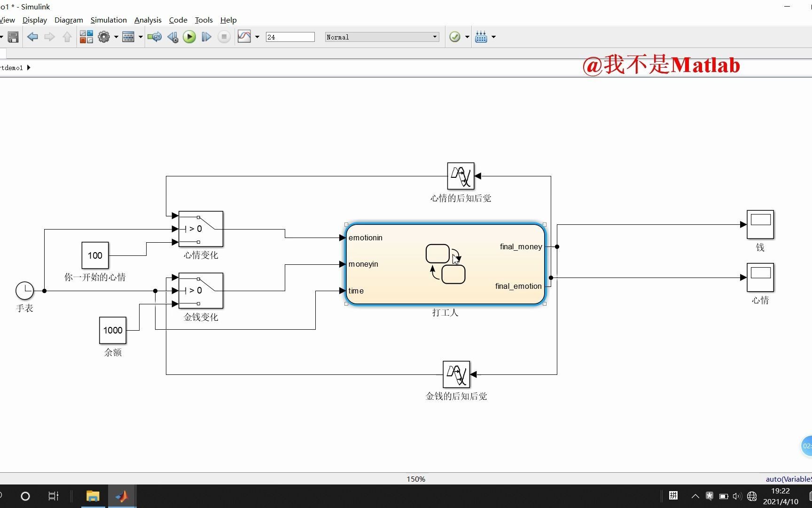This screenshot has width=812, height=508.
Task: Open Model Configuration Parameters gear icon
Action: coord(103,37)
